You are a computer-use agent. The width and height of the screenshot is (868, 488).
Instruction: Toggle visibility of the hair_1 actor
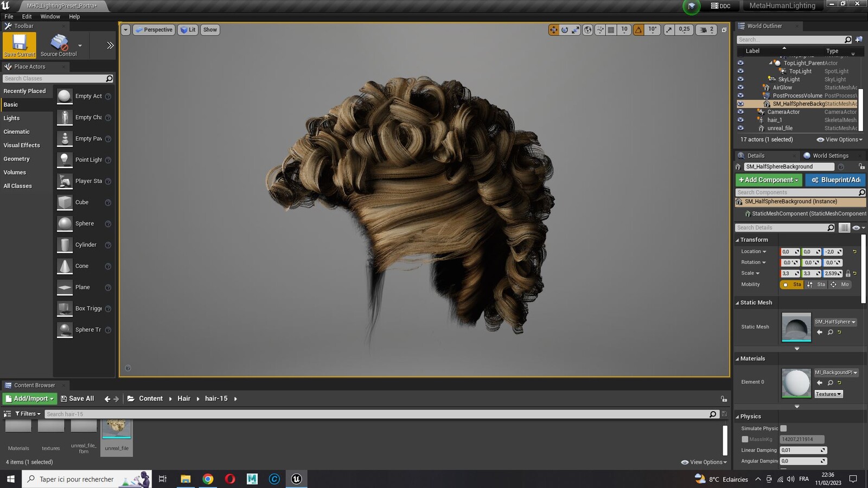[741, 120]
